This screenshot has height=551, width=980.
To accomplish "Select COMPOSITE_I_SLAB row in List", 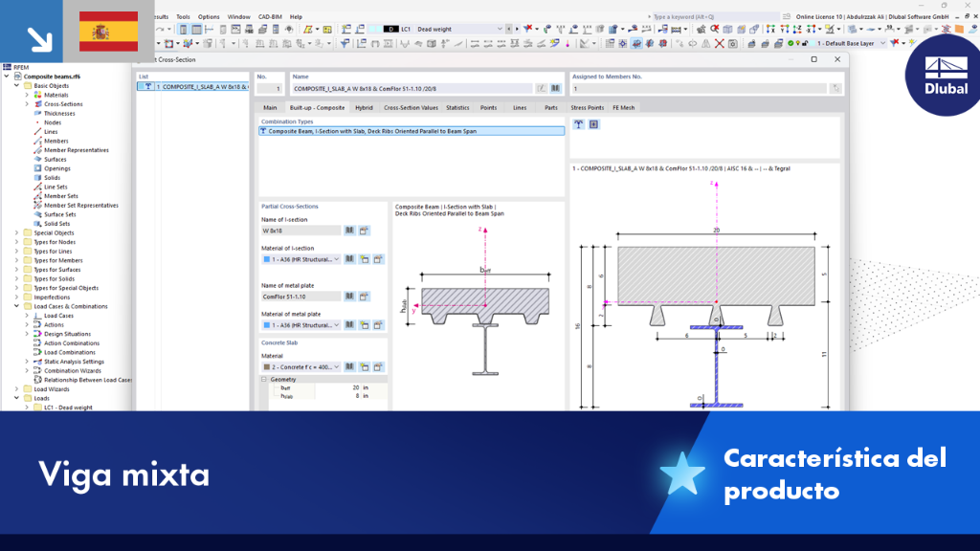I will pyautogui.click(x=193, y=87).
